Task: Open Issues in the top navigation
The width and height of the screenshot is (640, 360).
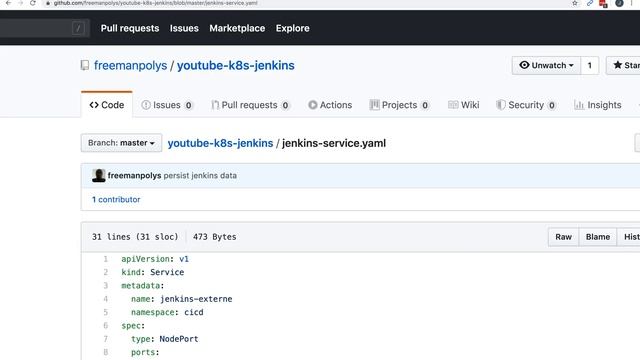Action: pos(184,28)
